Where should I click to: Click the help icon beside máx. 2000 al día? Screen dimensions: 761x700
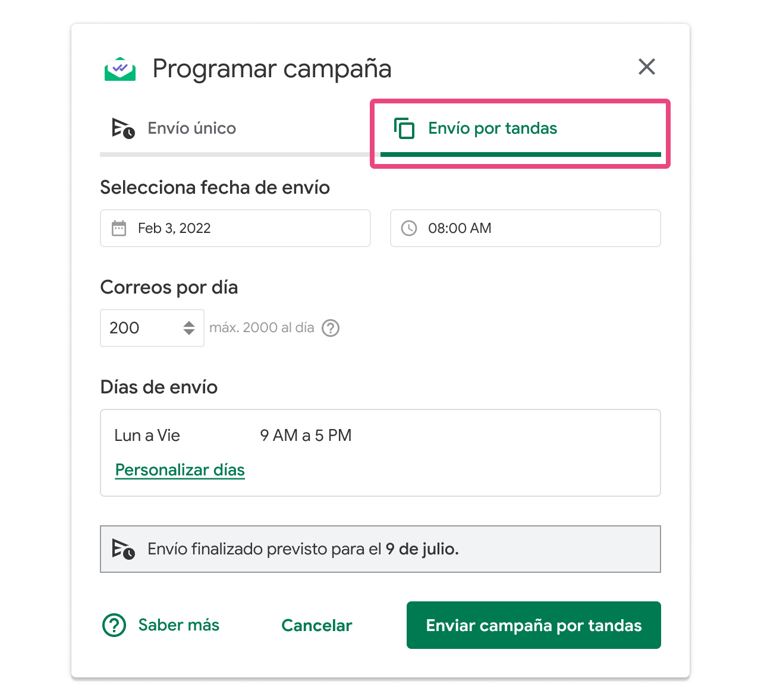pyautogui.click(x=331, y=327)
